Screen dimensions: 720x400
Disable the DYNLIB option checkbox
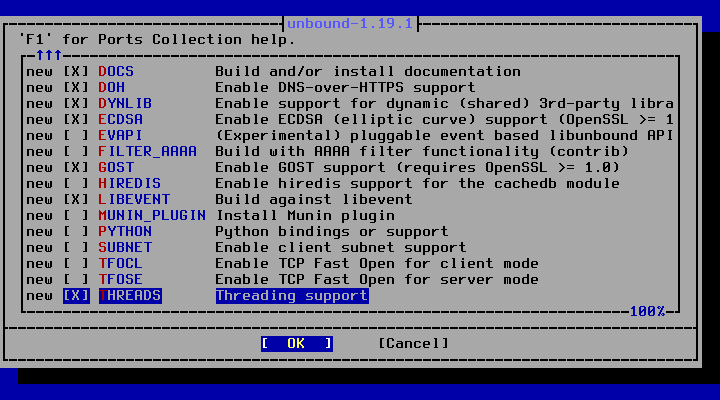click(76, 104)
